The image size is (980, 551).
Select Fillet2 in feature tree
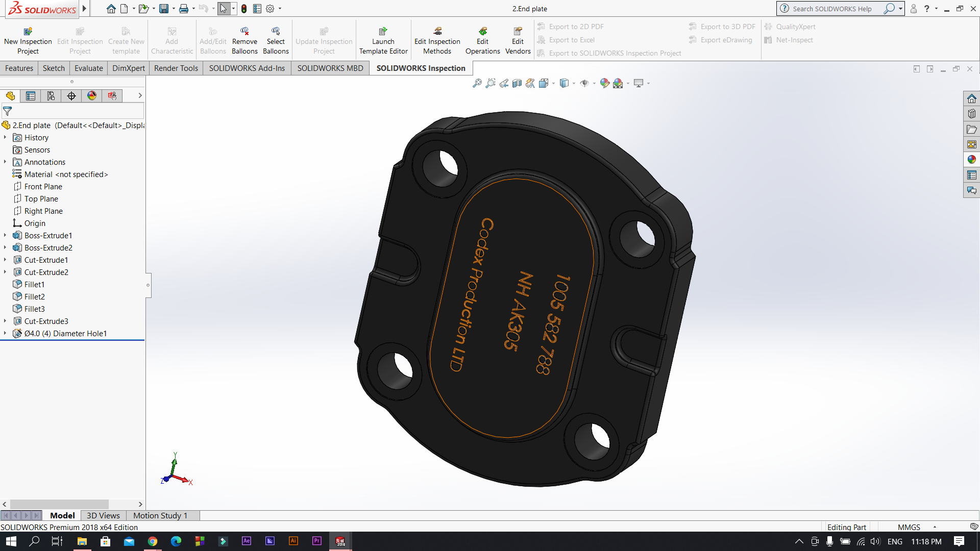point(34,296)
